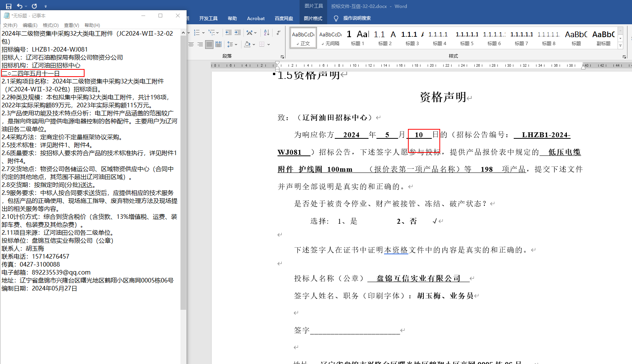Open the undo history dropdown arrow

[x=26, y=6]
